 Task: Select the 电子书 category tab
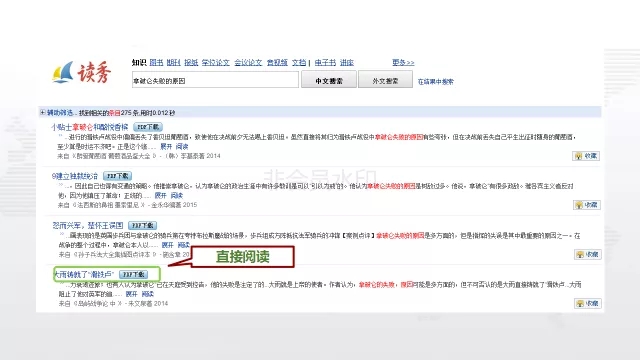pos(325,62)
